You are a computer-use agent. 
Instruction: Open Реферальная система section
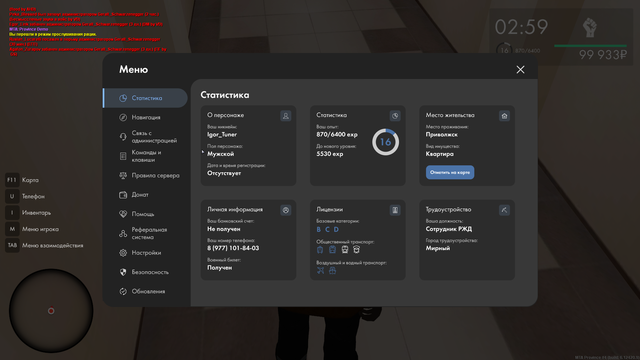tap(145, 233)
